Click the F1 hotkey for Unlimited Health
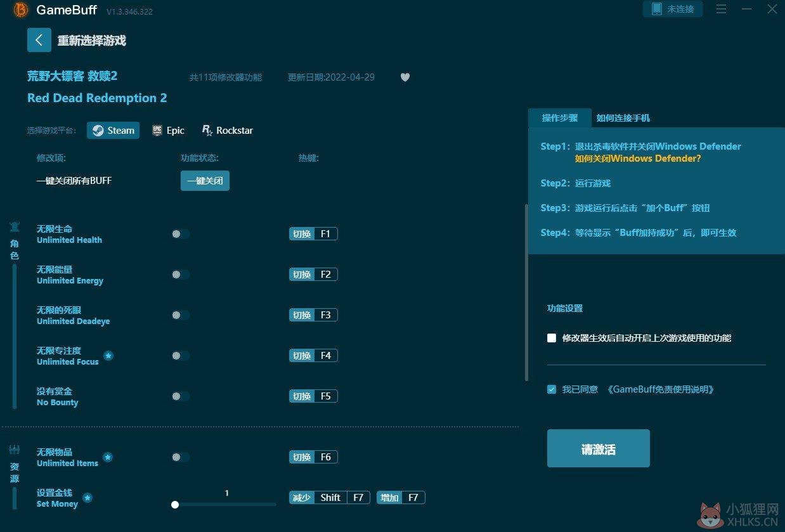 click(x=313, y=234)
